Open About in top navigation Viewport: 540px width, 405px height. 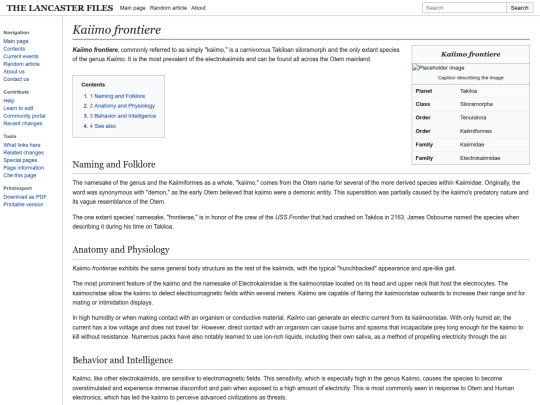[x=198, y=8]
